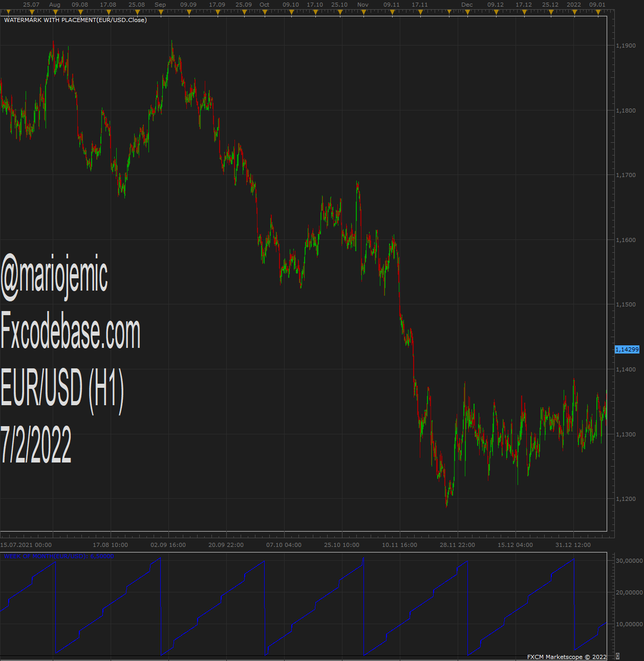This screenshot has width=644, height=661.
Task: Select the 1,1700 price level label
Action: click(x=626, y=175)
